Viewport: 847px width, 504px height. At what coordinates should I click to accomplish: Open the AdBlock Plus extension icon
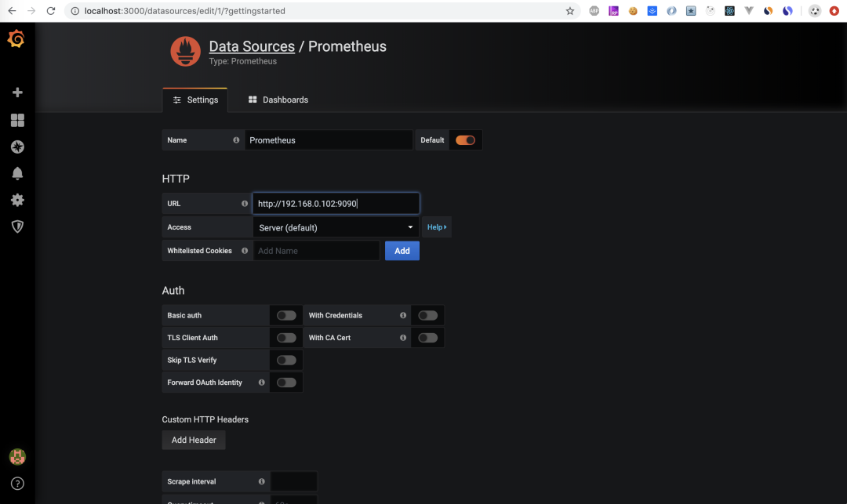click(x=594, y=11)
